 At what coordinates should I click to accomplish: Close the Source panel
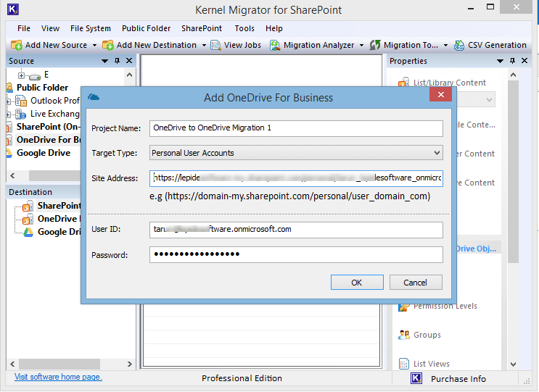(x=129, y=61)
